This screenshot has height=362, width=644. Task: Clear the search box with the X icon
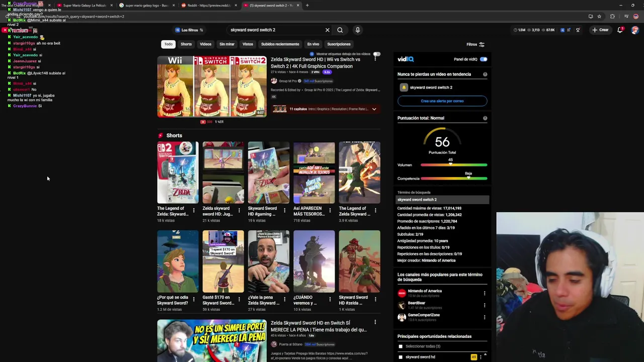pos(327,30)
